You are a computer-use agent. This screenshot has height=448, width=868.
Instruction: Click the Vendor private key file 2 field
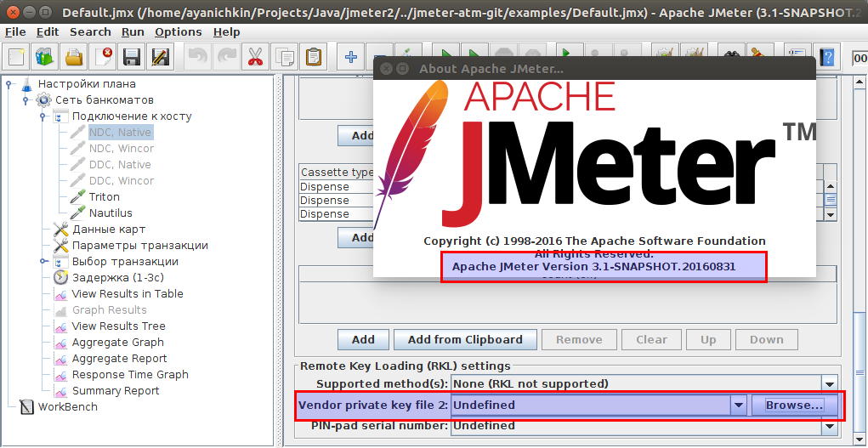pos(591,405)
